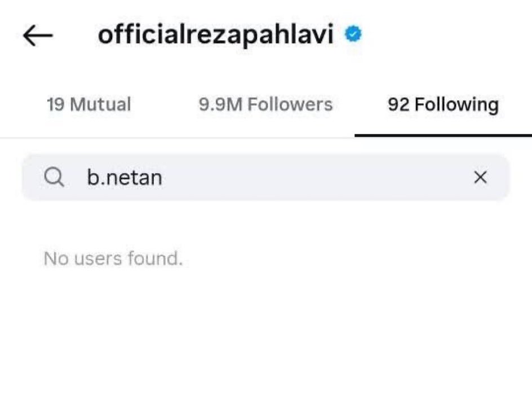532x402 pixels.
Task: Tap the blue verified badge
Action: [x=353, y=34]
